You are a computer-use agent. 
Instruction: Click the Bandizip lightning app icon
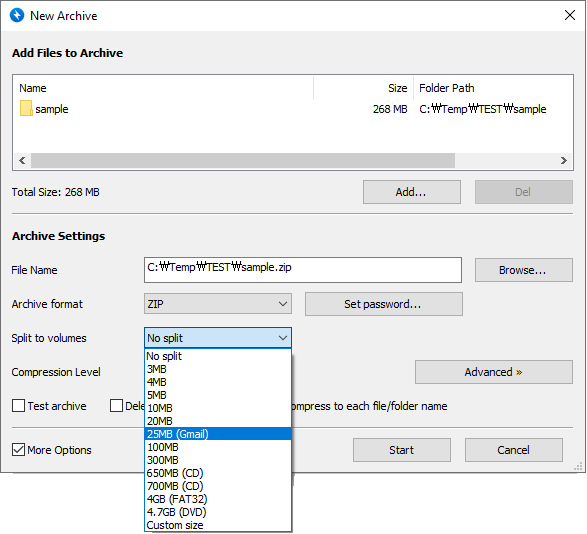pos(17,15)
